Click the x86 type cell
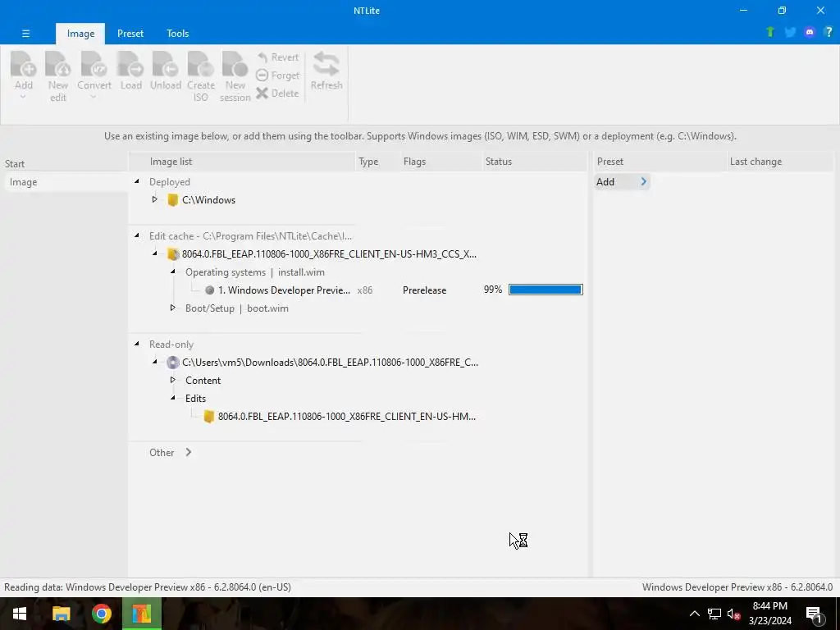The height and width of the screenshot is (630, 840). (365, 290)
